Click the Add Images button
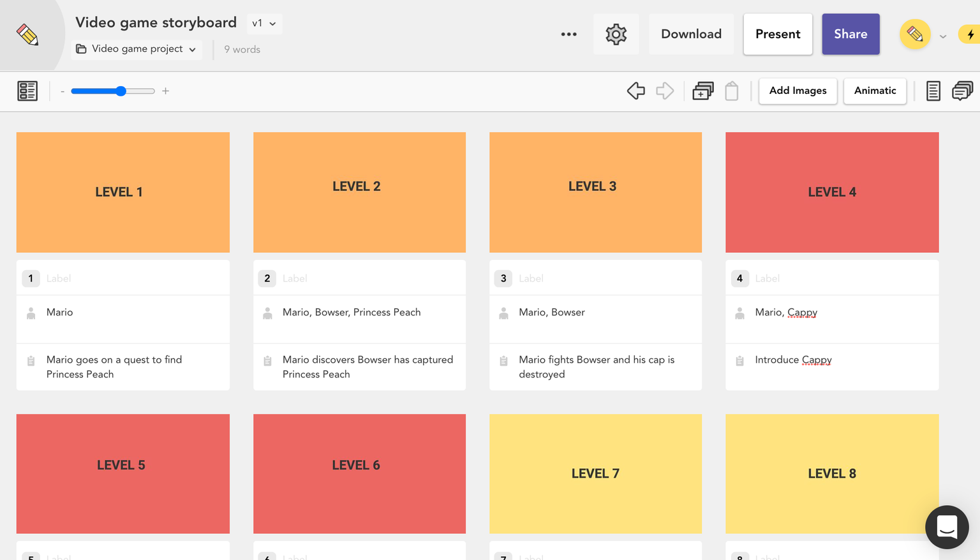Viewport: 980px width, 560px height. [x=798, y=91]
